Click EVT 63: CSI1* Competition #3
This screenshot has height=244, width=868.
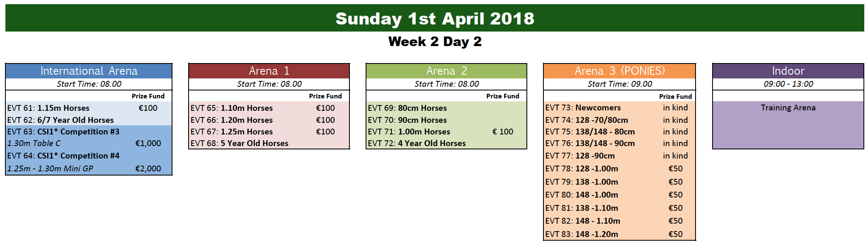(x=63, y=132)
